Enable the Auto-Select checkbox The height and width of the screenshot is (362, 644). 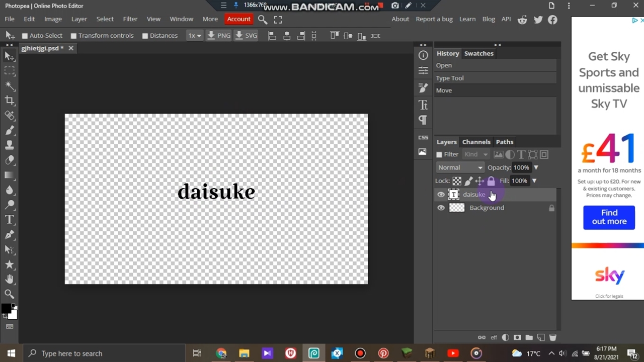[25, 36]
